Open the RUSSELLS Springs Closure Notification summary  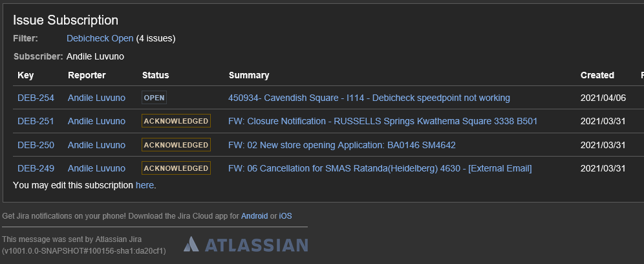(383, 121)
